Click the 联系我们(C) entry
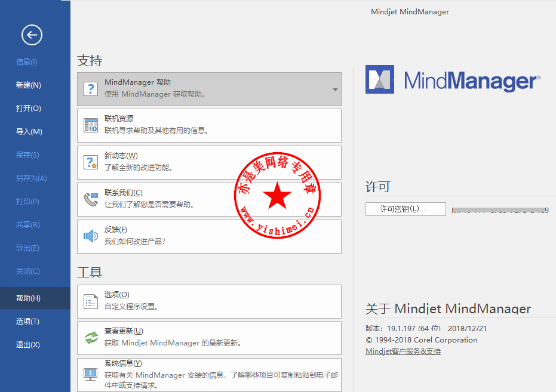This screenshot has height=392, width=556. point(209,200)
